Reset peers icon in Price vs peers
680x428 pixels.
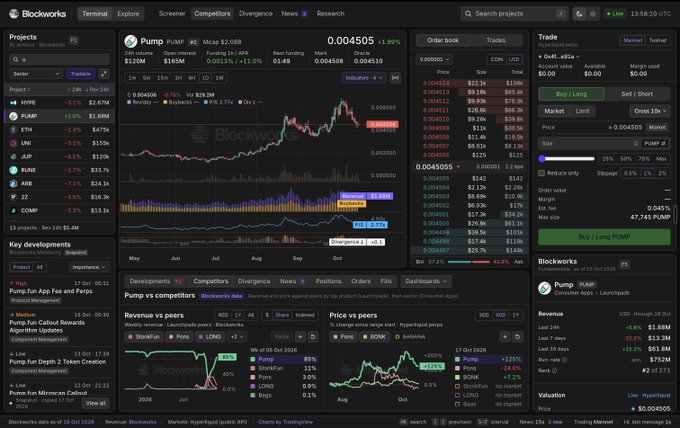[517, 337]
